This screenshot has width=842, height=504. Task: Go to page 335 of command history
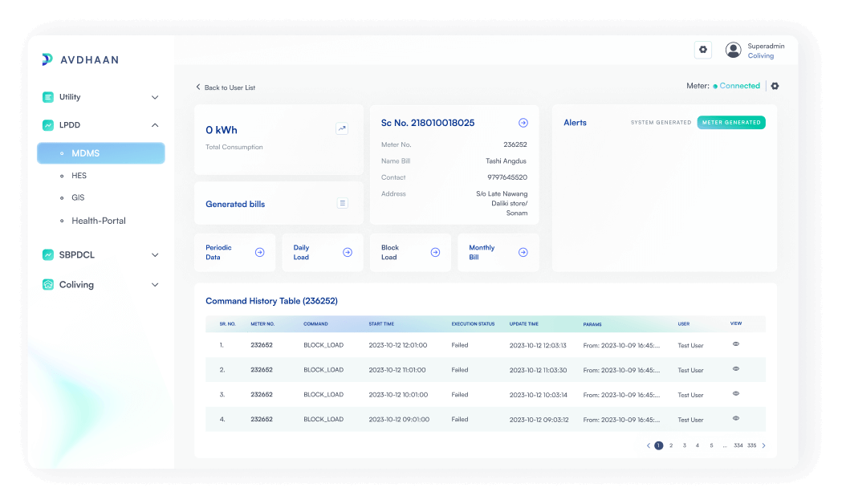pyautogui.click(x=750, y=445)
